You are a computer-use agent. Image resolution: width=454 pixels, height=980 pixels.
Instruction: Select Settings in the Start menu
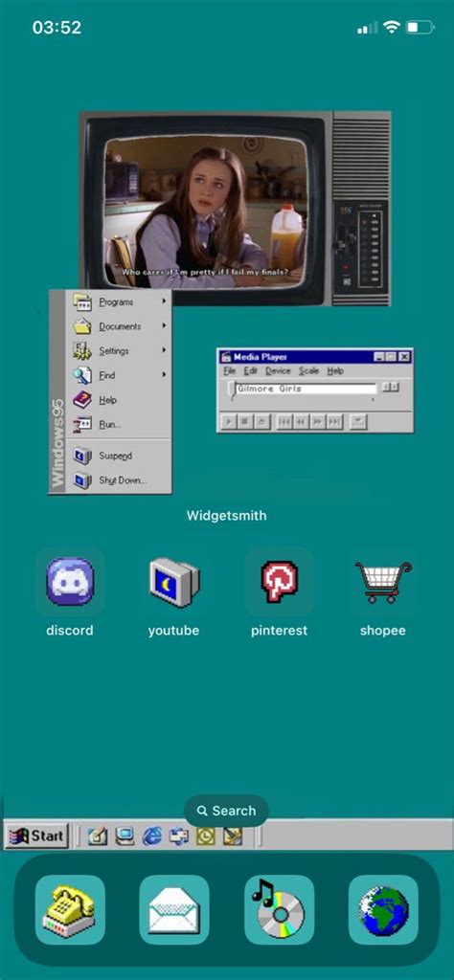119,350
